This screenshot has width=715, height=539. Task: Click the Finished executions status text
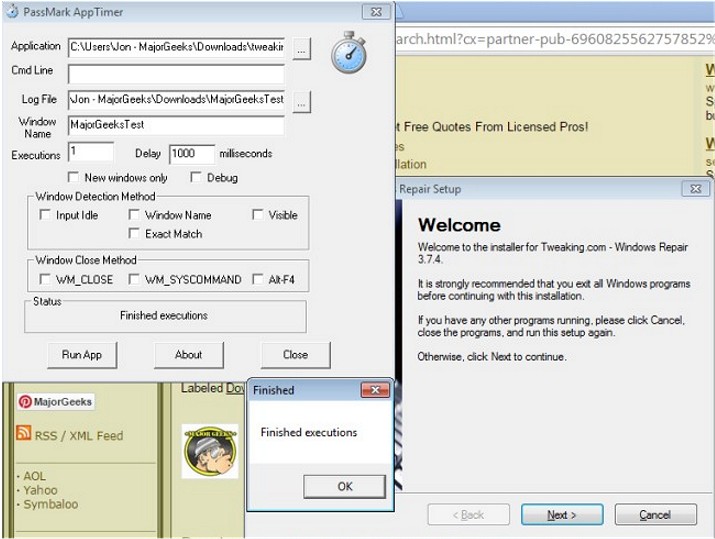point(164,316)
